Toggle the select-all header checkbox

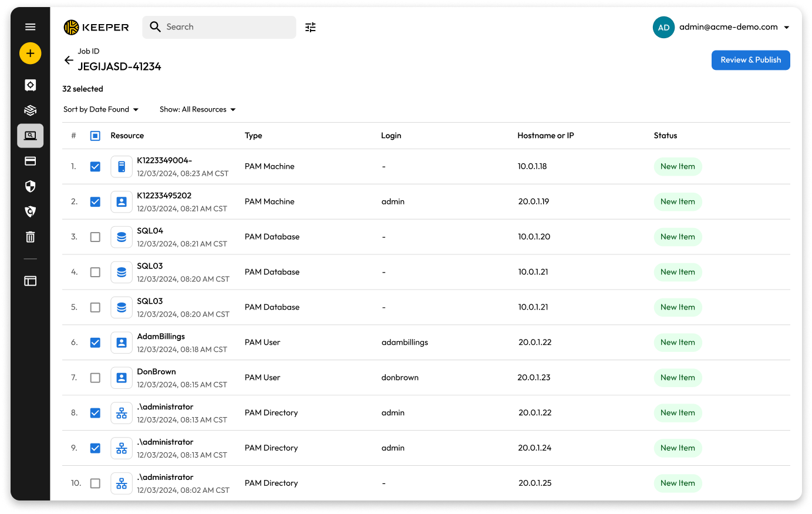click(95, 136)
